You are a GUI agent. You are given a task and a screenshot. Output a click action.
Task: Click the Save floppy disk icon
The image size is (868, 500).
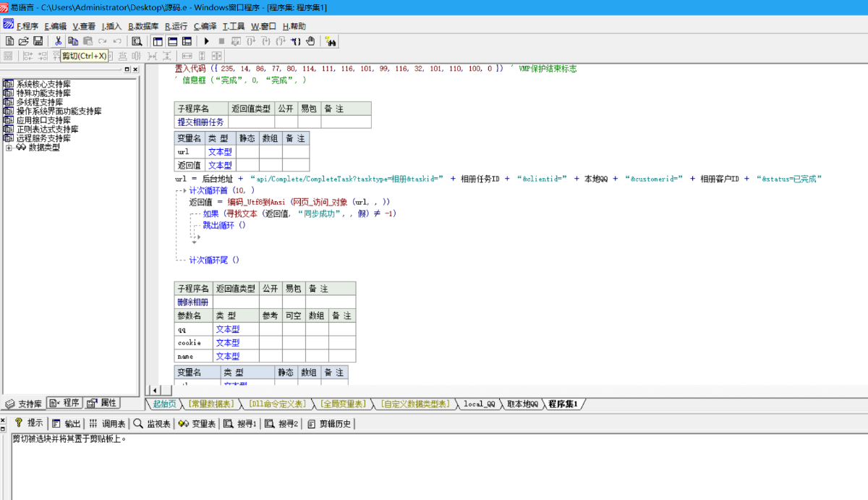pyautogui.click(x=38, y=41)
